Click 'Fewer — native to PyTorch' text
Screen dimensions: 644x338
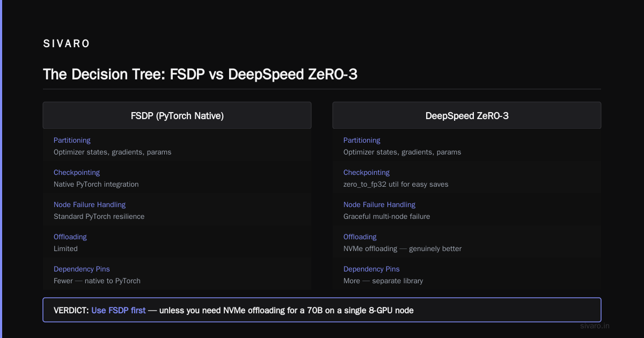(x=97, y=281)
